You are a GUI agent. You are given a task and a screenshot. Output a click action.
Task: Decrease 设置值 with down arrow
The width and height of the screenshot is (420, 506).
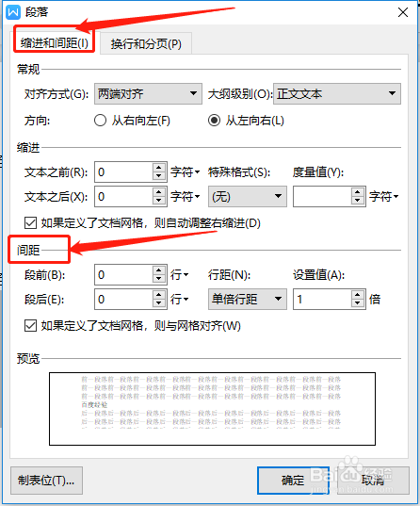click(358, 303)
